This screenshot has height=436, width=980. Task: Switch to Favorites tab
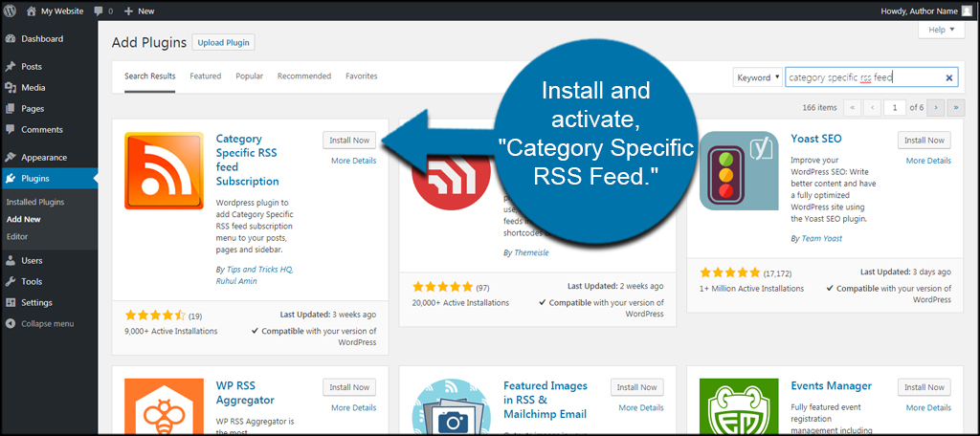361,76
